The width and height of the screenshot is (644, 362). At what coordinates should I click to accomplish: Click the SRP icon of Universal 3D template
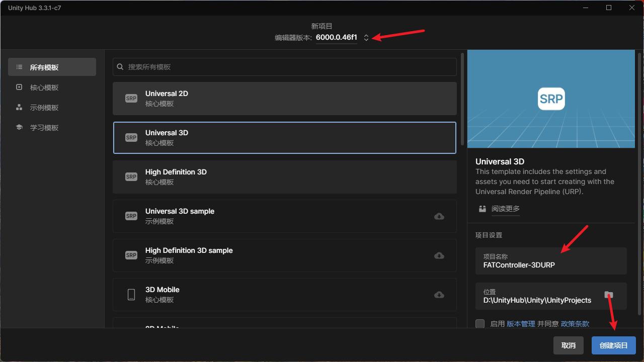131,138
